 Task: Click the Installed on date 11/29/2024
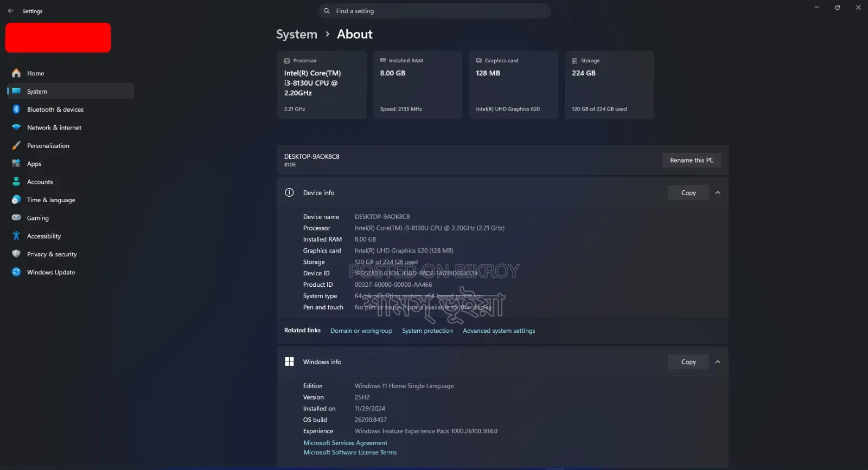pos(370,409)
